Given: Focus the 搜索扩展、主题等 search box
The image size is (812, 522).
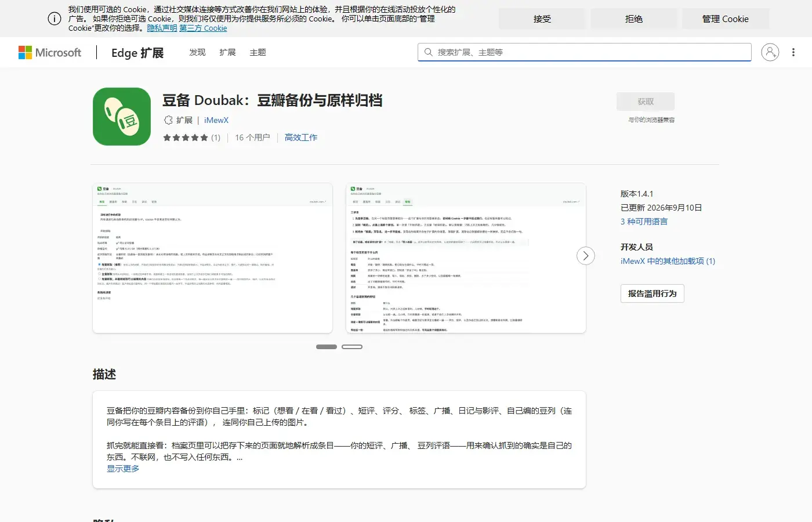Looking at the screenshot, I should pos(585,52).
